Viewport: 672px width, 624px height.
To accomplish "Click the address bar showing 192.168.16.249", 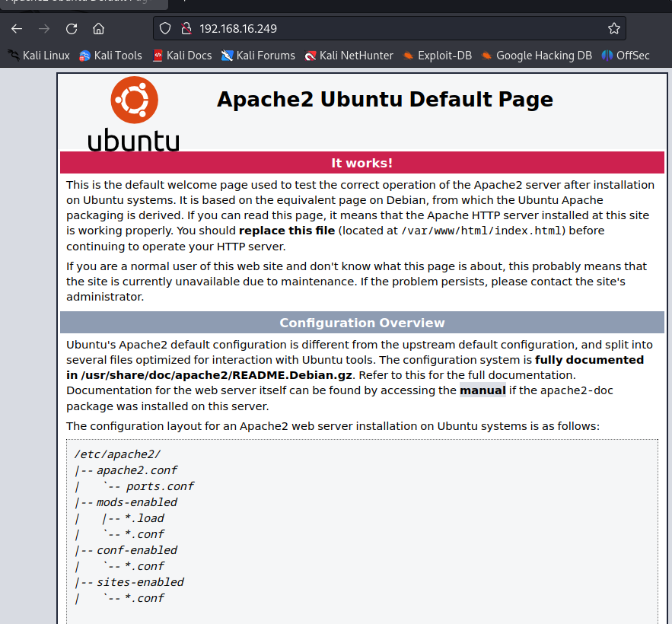I will point(389,28).
